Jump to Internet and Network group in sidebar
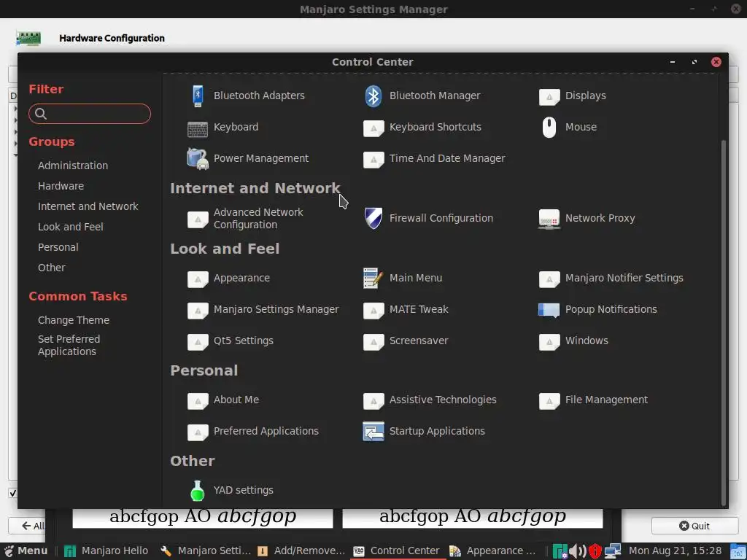 click(88, 206)
